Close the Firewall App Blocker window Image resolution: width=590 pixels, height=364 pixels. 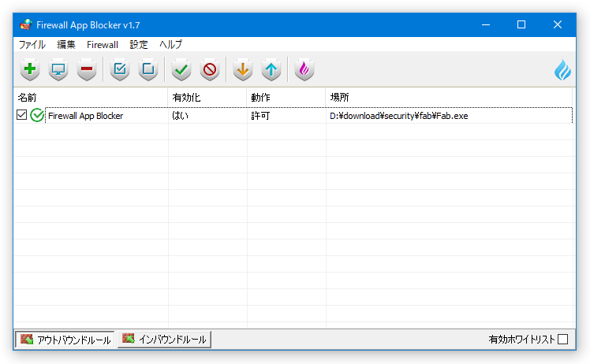tap(557, 25)
